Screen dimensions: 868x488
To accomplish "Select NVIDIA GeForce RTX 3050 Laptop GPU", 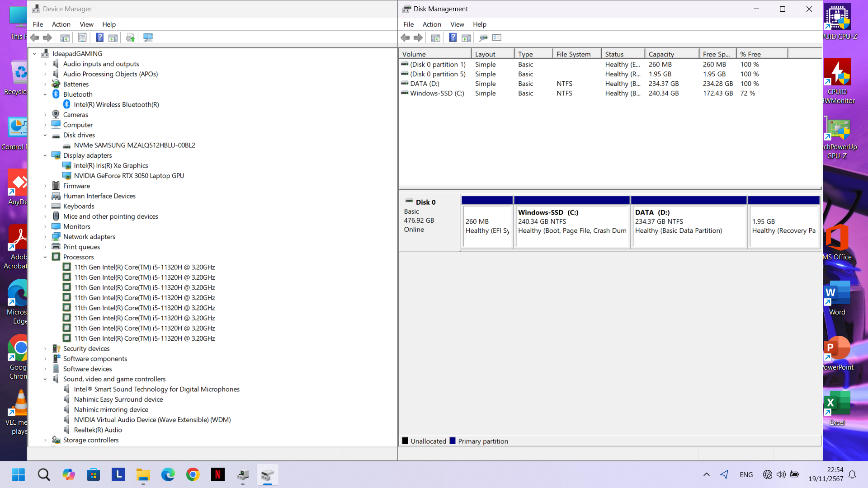I will click(129, 176).
